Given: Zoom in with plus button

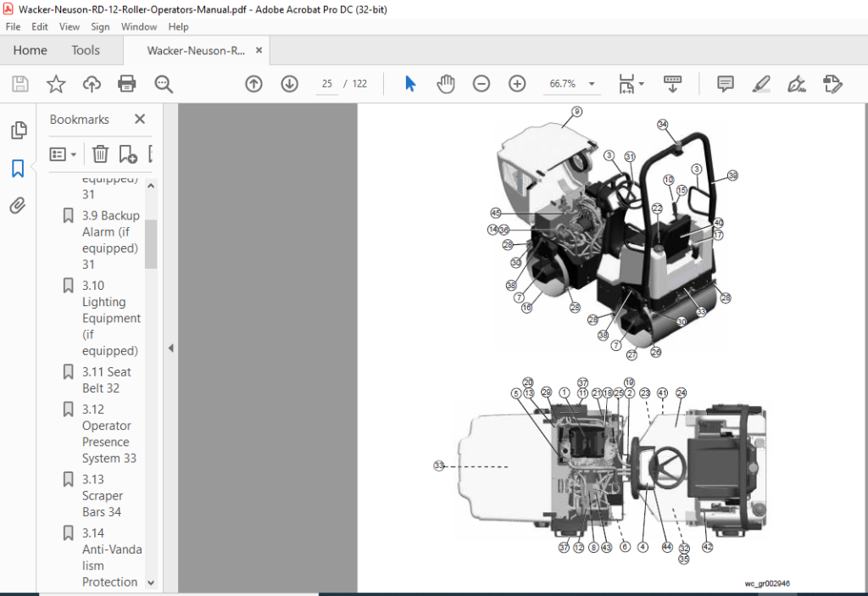Looking at the screenshot, I should (517, 84).
